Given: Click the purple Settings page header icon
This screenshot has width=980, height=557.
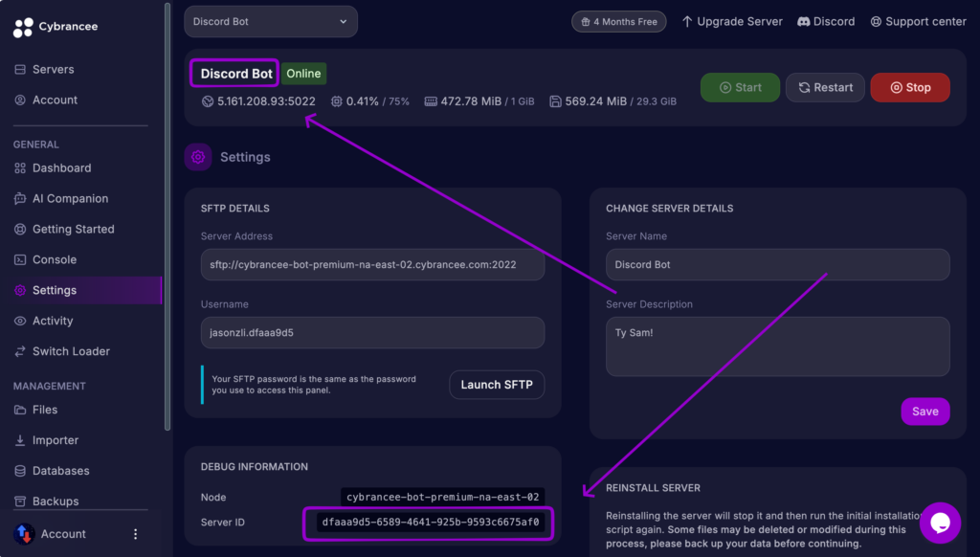Looking at the screenshot, I should click(198, 157).
